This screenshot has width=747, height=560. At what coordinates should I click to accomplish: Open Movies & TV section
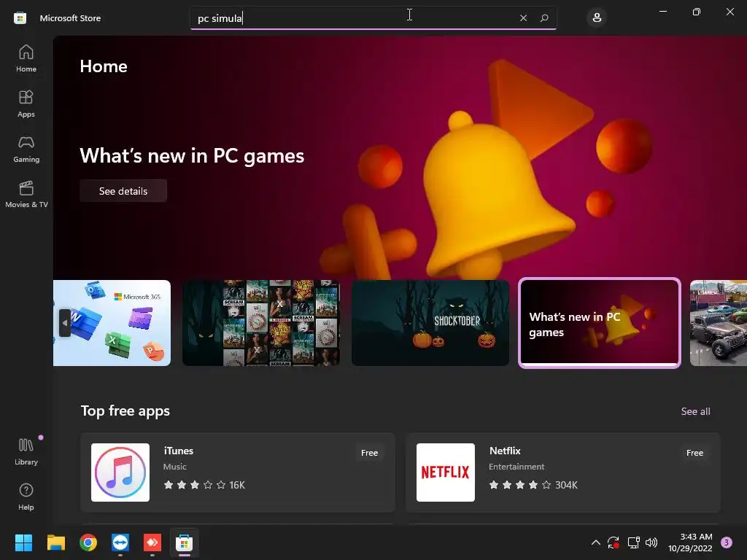tap(26, 194)
